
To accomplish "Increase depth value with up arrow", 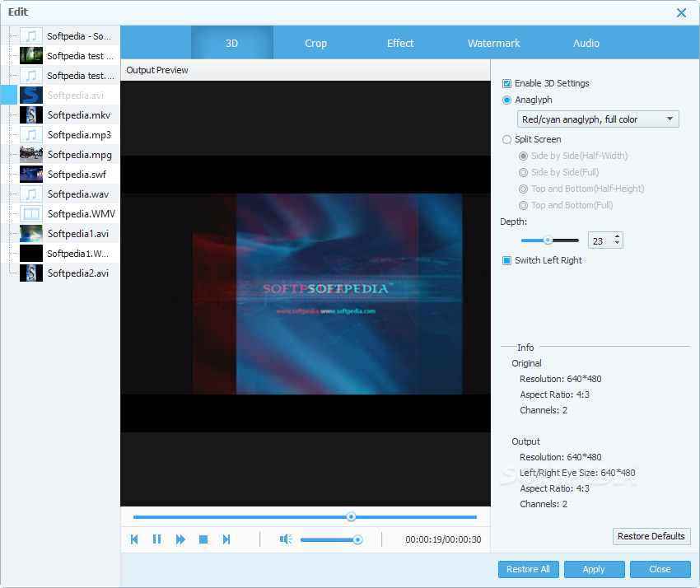I will pyautogui.click(x=617, y=236).
